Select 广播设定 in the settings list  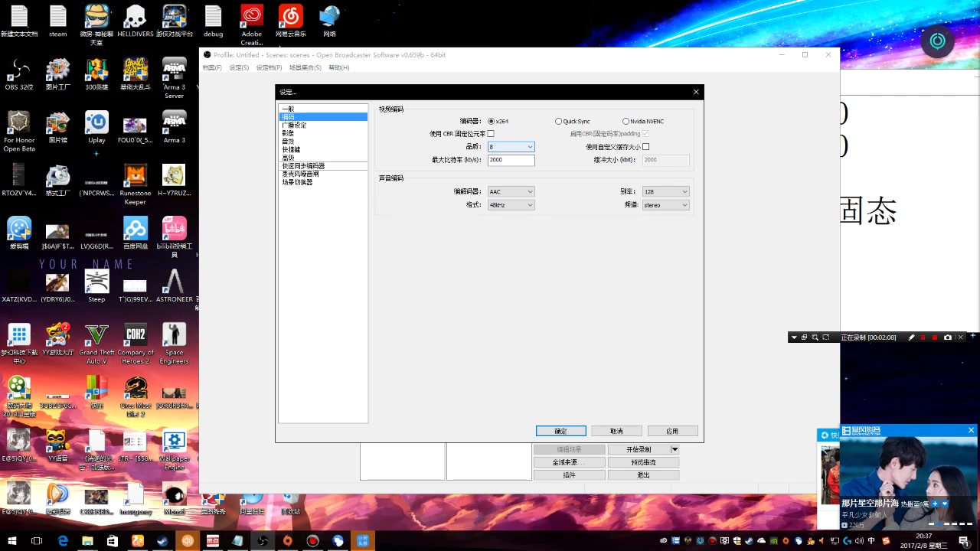pos(323,125)
